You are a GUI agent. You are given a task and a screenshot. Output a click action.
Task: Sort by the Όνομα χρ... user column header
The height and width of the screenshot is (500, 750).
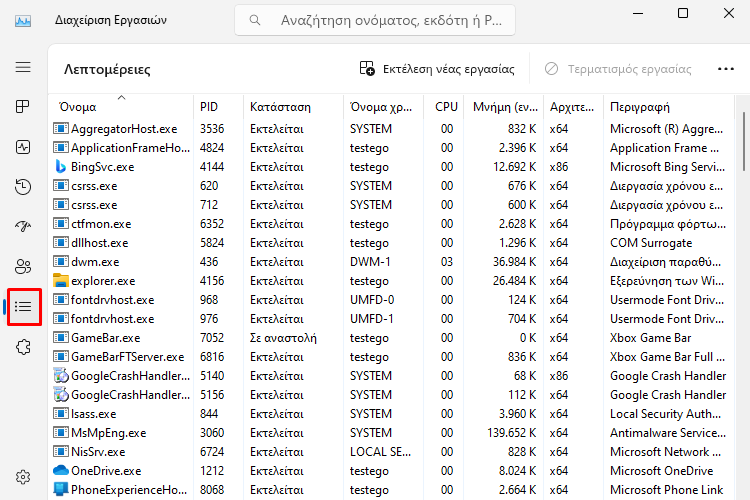coord(381,107)
